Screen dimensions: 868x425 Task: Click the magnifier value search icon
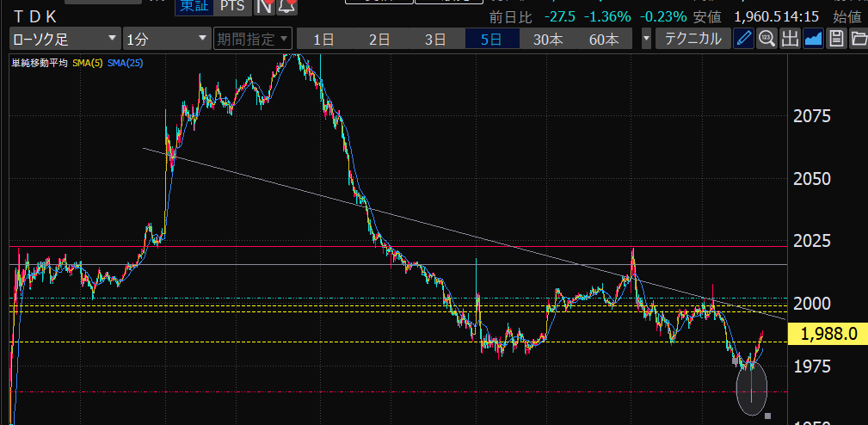tap(767, 39)
